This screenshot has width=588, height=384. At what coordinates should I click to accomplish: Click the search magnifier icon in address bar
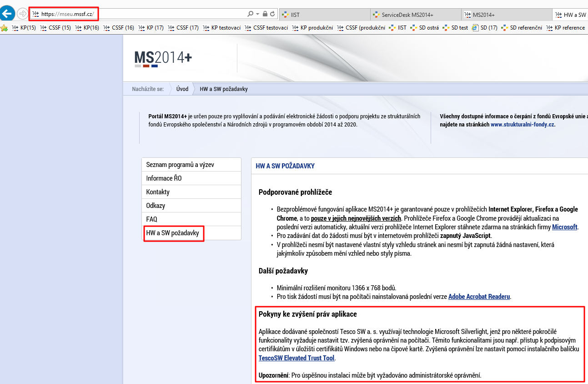[250, 14]
